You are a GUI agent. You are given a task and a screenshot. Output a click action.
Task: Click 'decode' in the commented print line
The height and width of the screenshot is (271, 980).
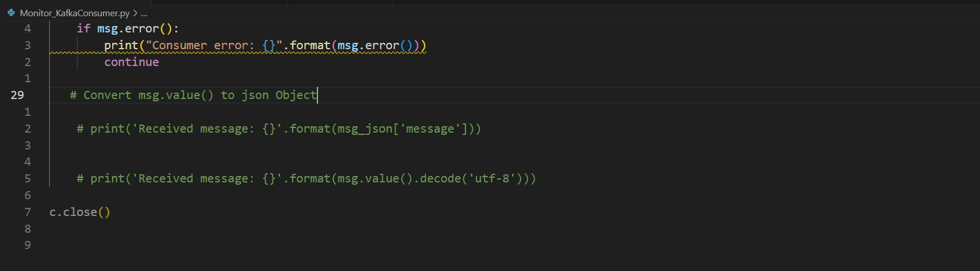pos(440,178)
